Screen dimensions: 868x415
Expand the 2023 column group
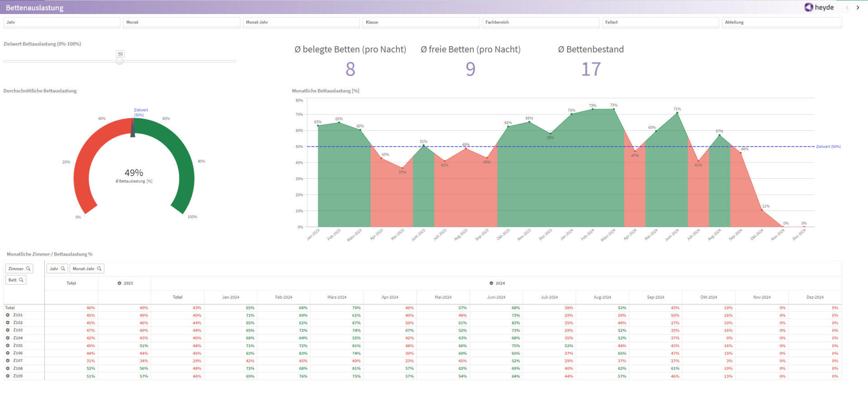pyautogui.click(x=119, y=283)
